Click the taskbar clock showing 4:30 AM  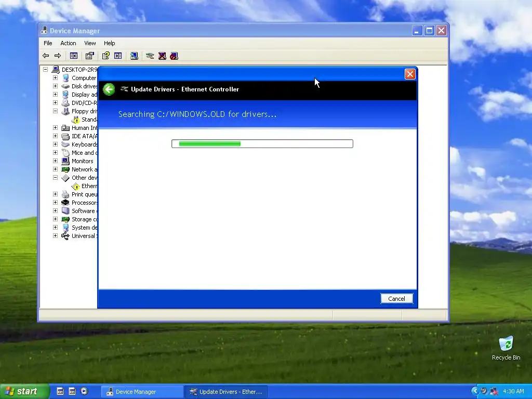(x=513, y=391)
